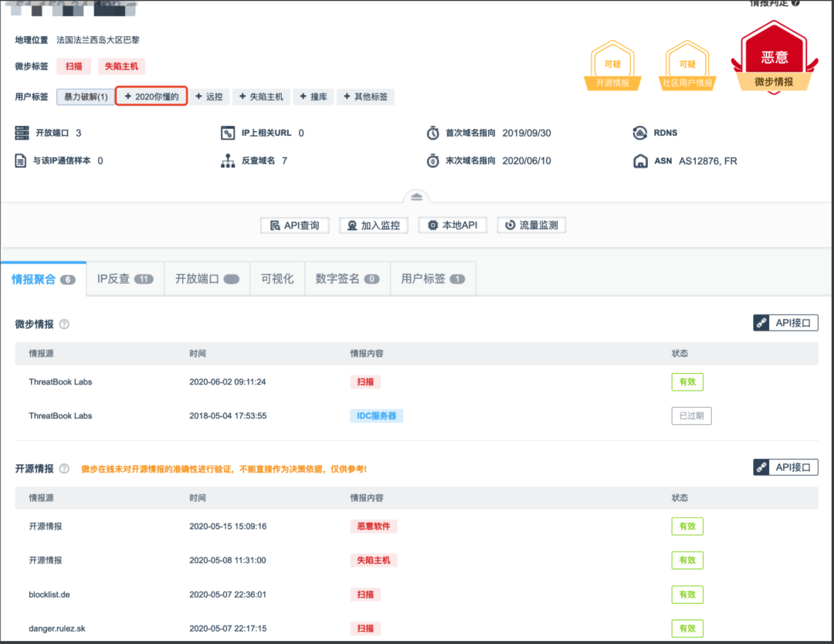Click the key icon on 微步情报 API接口 button
The height and width of the screenshot is (644, 834).
click(760, 323)
